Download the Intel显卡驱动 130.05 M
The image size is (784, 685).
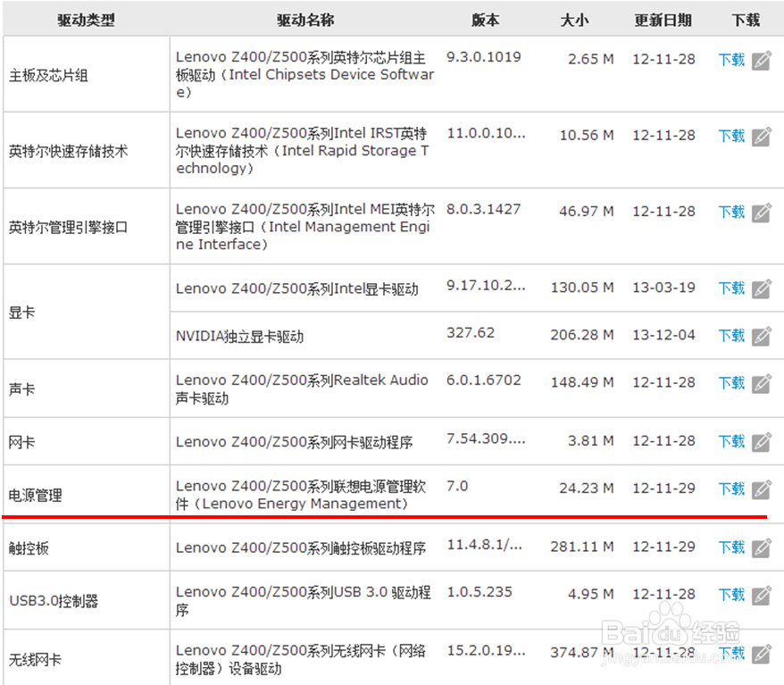pyautogui.click(x=731, y=288)
